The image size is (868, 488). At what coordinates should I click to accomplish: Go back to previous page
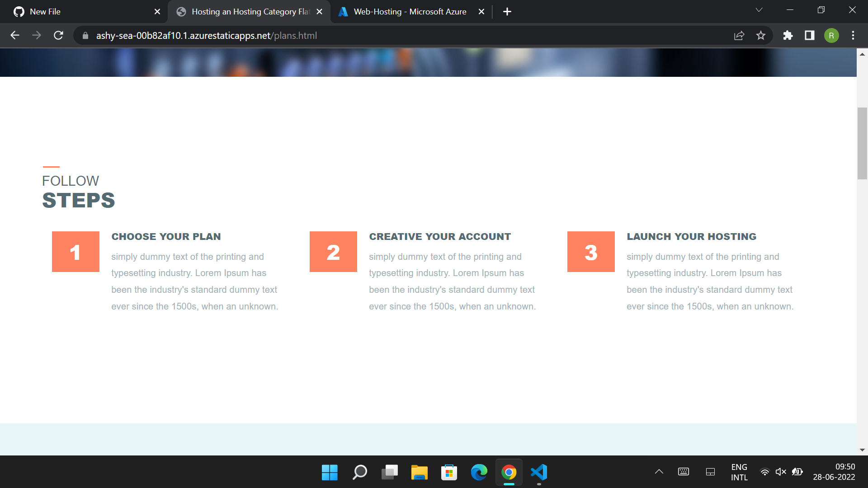[x=15, y=35]
